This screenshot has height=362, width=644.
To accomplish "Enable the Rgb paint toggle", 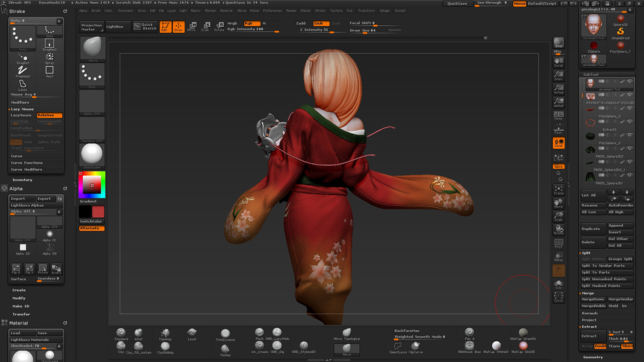I will pyautogui.click(x=252, y=23).
